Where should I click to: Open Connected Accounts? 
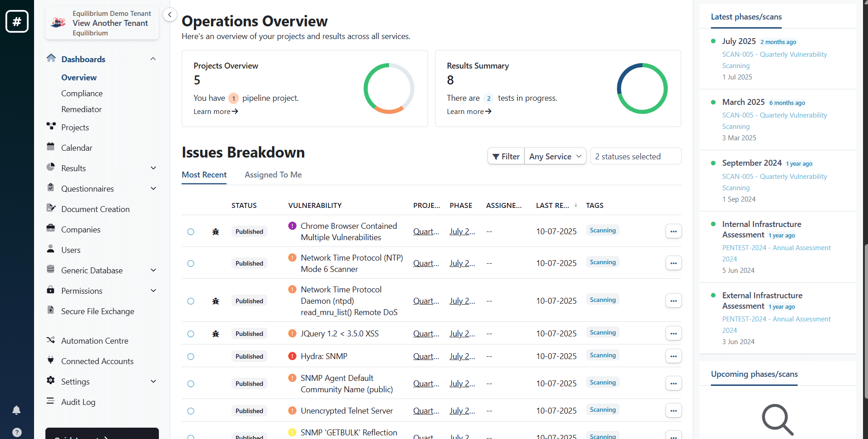97,361
